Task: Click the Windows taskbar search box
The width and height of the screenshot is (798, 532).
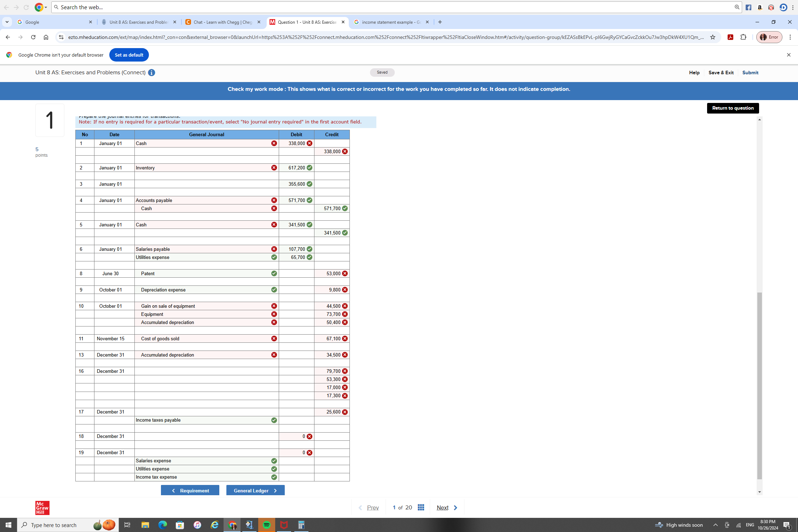Action: (x=53, y=525)
